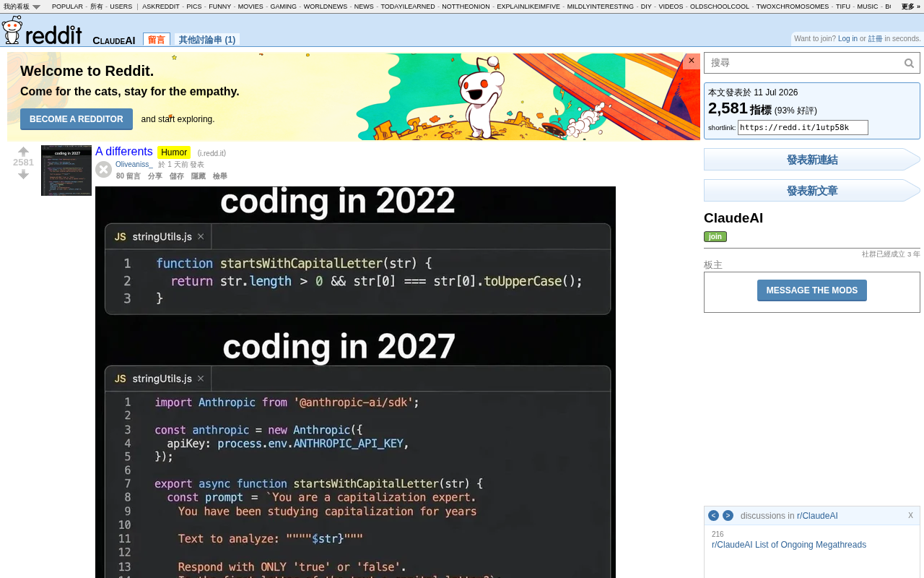
Task: Open ClaudeAI sidebar title link
Action: [x=733, y=218]
